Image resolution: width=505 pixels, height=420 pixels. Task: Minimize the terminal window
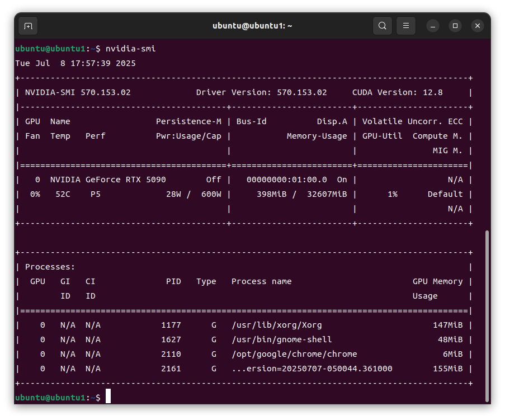[433, 26]
